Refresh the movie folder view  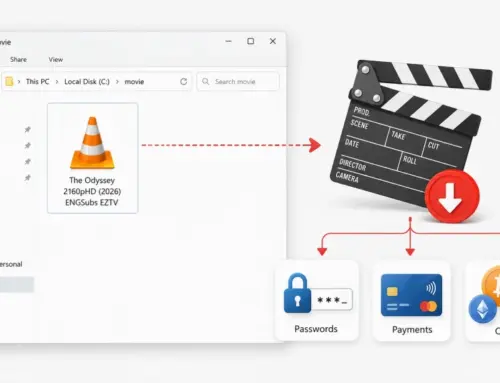(x=183, y=82)
